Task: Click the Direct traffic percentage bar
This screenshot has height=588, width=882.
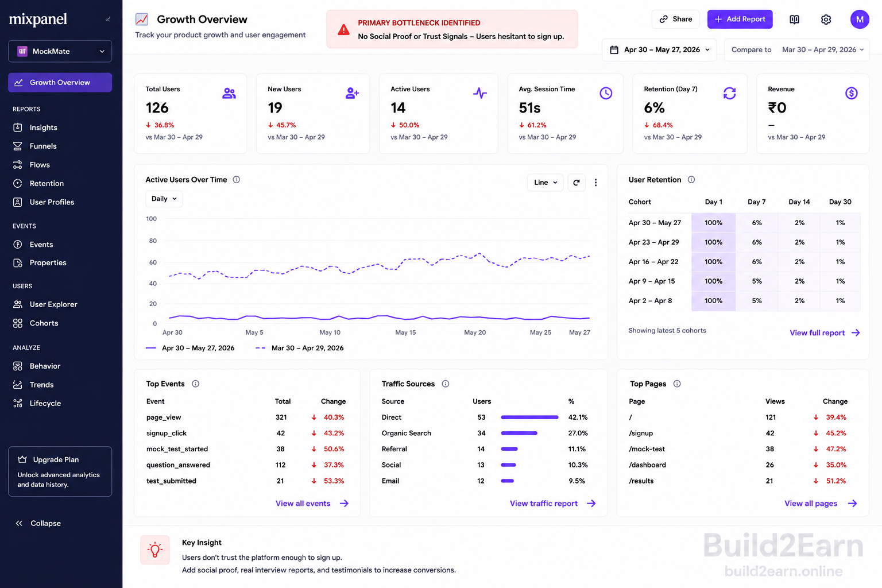Action: [x=529, y=417]
